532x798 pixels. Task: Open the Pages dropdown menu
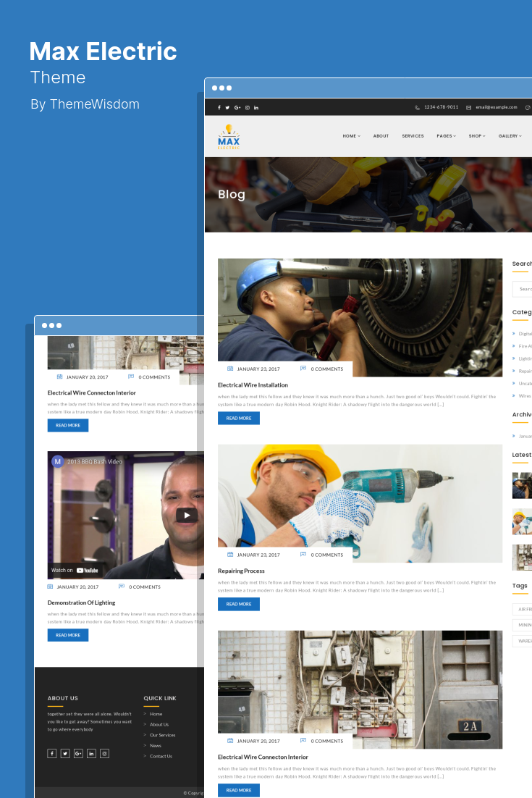446,136
